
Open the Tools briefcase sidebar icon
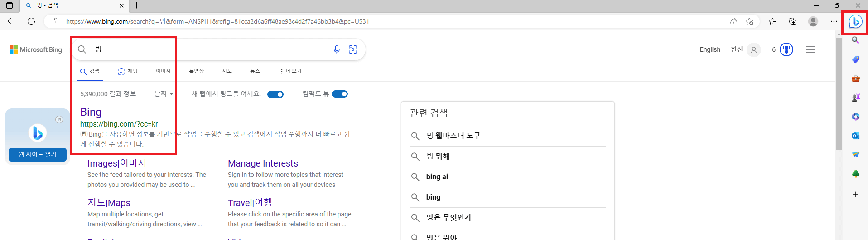click(855, 78)
